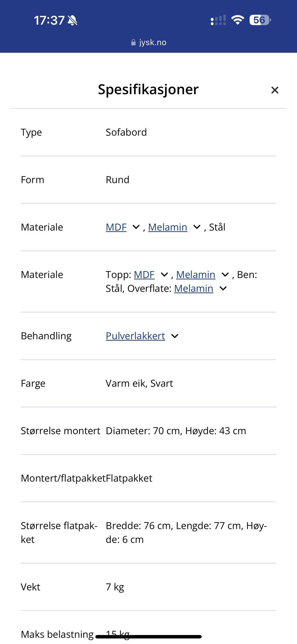Viewport: 297px width, 644px height.
Task: Tap the home indicator bar at bottom
Action: (148, 637)
